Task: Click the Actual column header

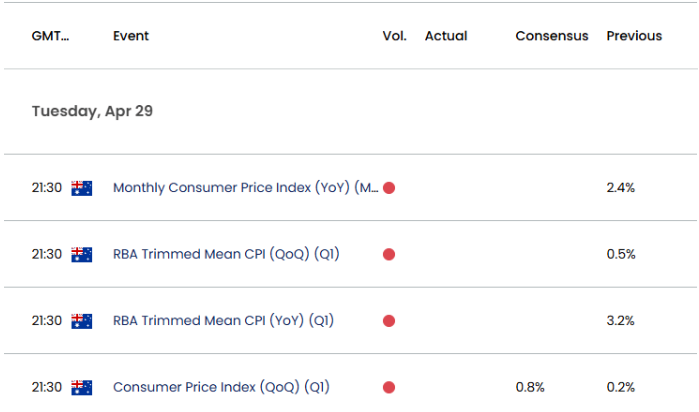Action: pos(446,36)
